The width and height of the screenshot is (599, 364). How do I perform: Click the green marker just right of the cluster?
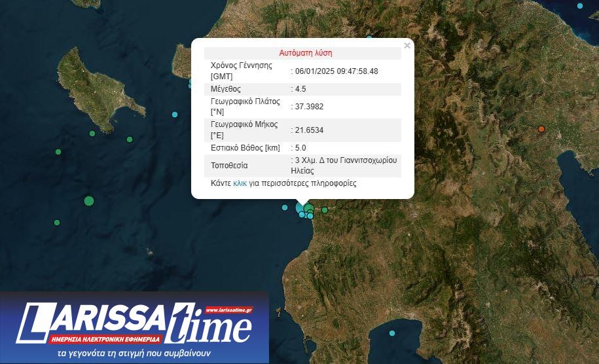pyautogui.click(x=325, y=210)
